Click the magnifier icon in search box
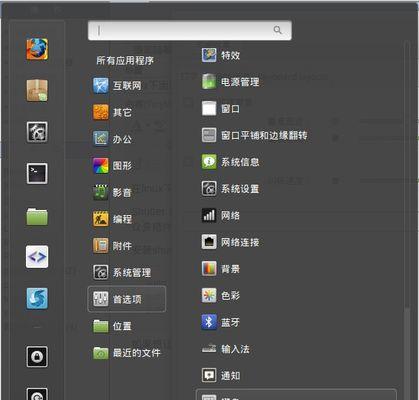The height and width of the screenshot is (400, 419). [278, 30]
